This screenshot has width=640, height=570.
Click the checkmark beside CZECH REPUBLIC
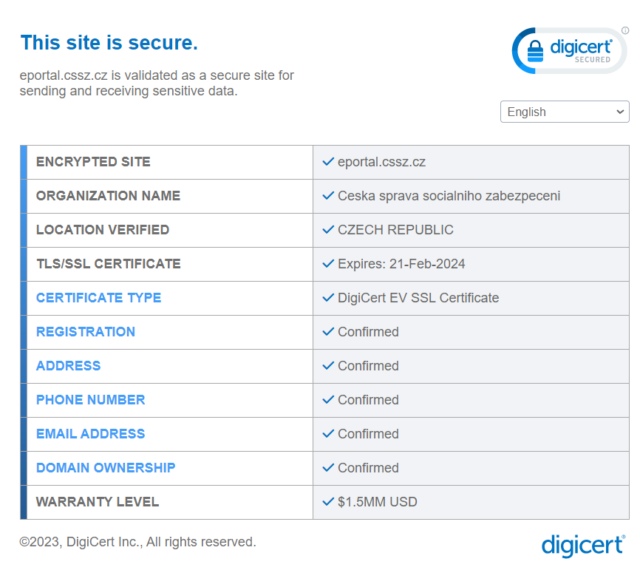coord(328,230)
